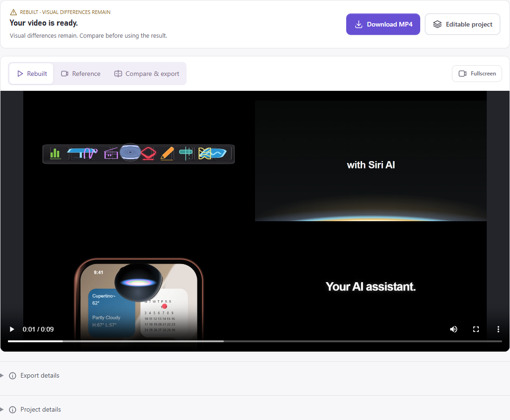Click the yellow map icon in video
This screenshot has height=420, width=510.
click(205, 153)
